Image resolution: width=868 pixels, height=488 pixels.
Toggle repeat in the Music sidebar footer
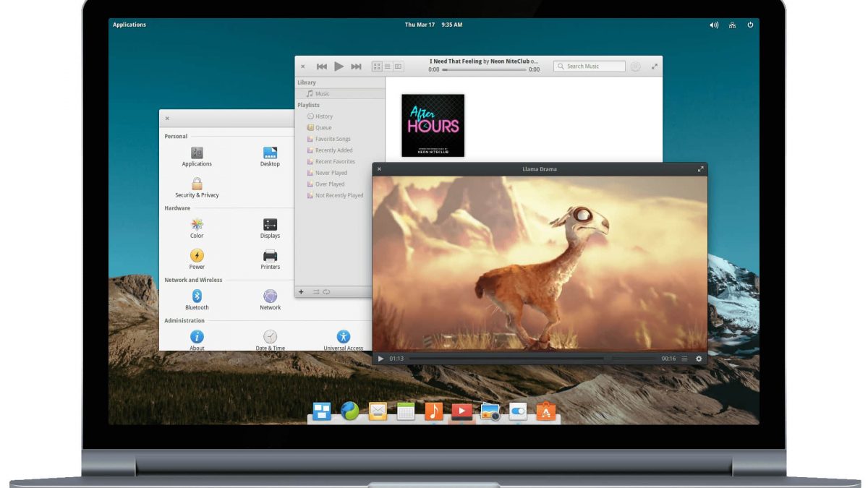(326, 292)
